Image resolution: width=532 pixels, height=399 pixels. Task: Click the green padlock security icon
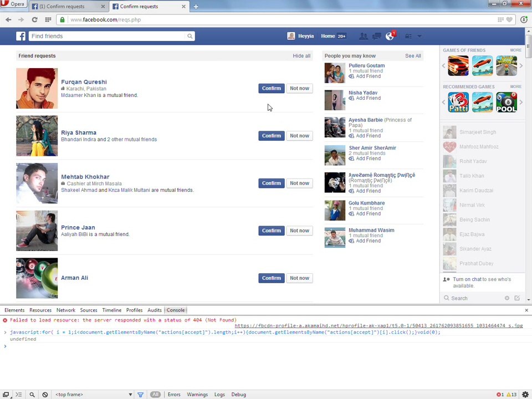[x=63, y=20]
